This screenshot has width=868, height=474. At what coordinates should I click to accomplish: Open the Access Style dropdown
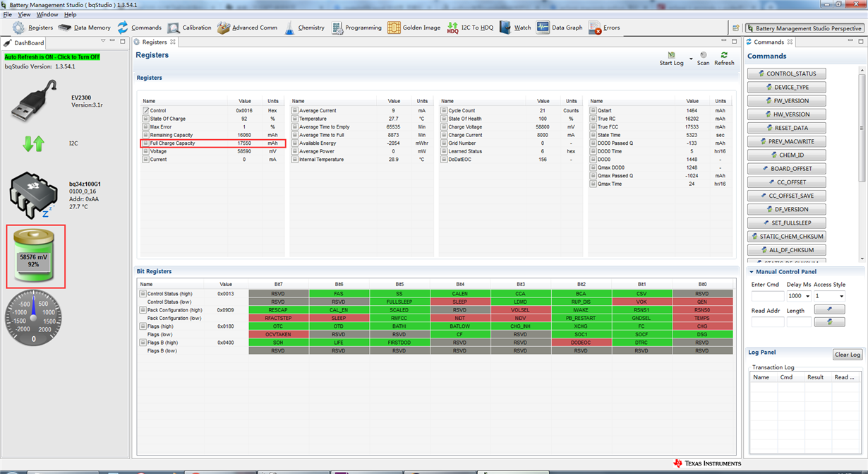coord(841,296)
